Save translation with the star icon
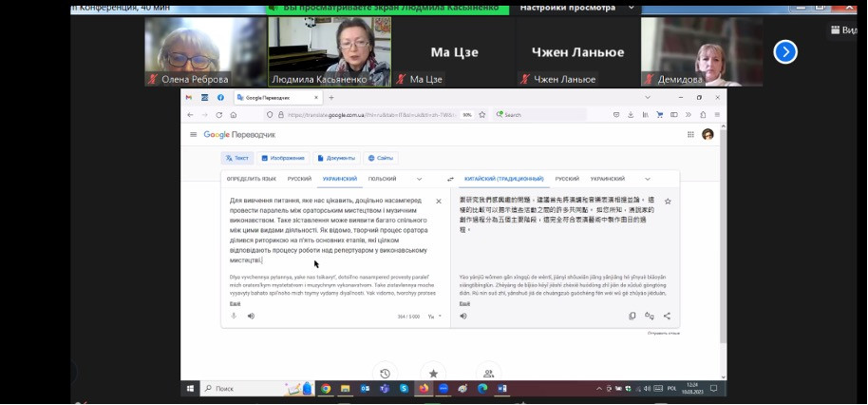The height and width of the screenshot is (405, 868). [x=668, y=202]
